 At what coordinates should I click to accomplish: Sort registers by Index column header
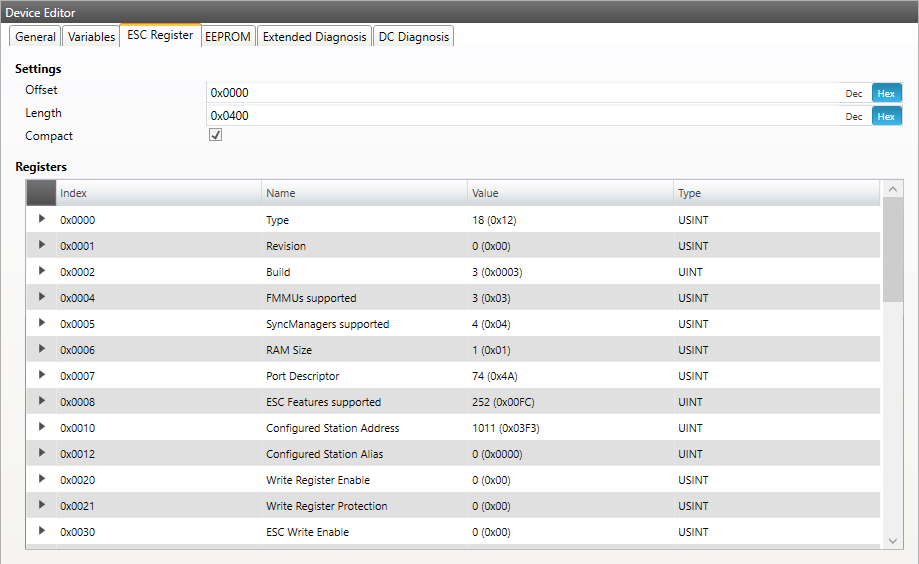[158, 193]
